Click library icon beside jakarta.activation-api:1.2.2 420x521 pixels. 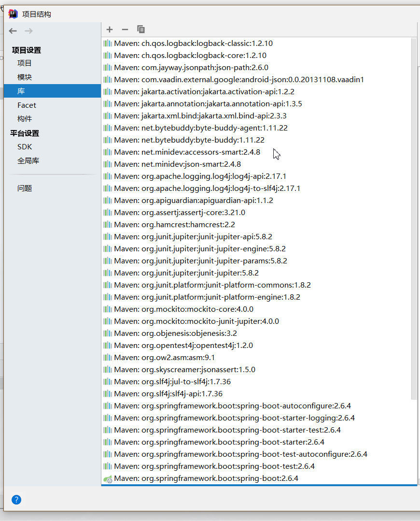(108, 92)
